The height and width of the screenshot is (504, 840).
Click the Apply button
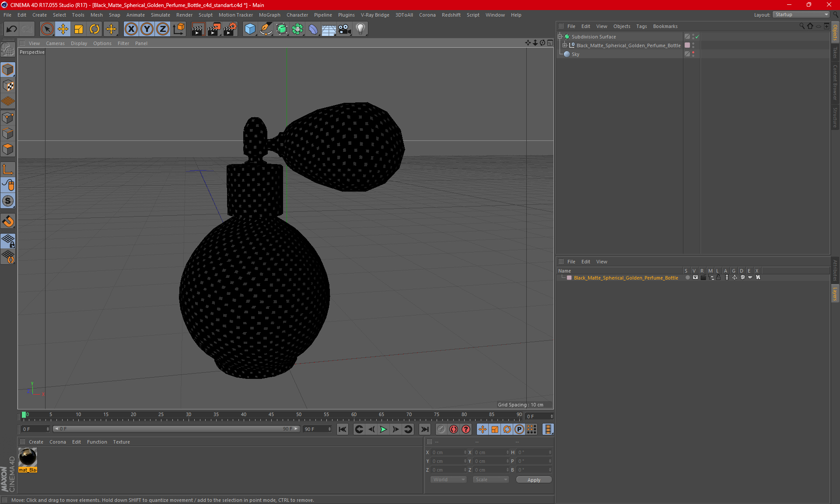point(534,480)
